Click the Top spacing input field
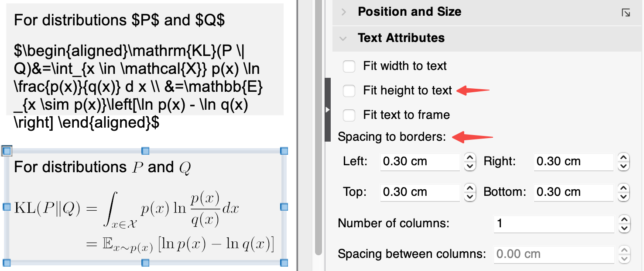644x271 pixels. (420, 192)
